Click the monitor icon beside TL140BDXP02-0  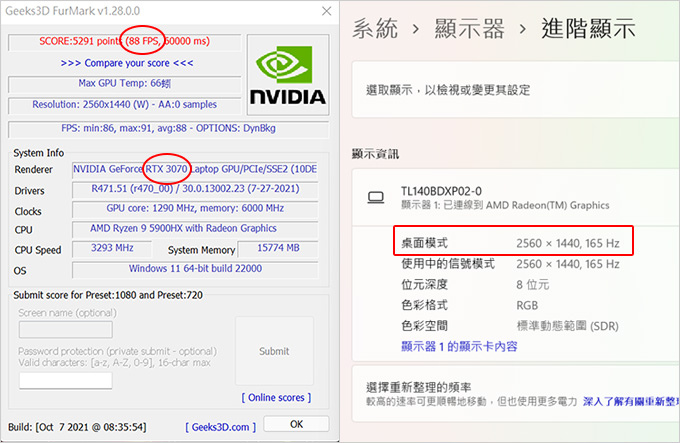[376, 198]
